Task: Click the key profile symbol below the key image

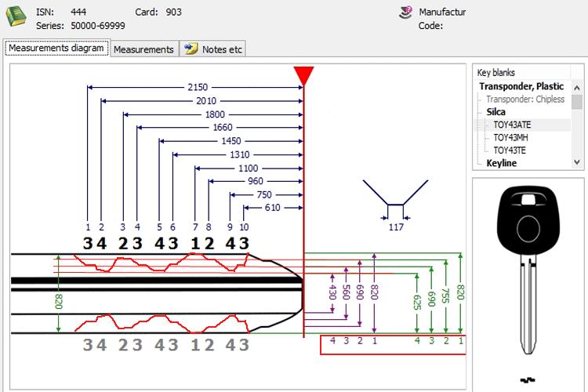Action: coord(528,381)
